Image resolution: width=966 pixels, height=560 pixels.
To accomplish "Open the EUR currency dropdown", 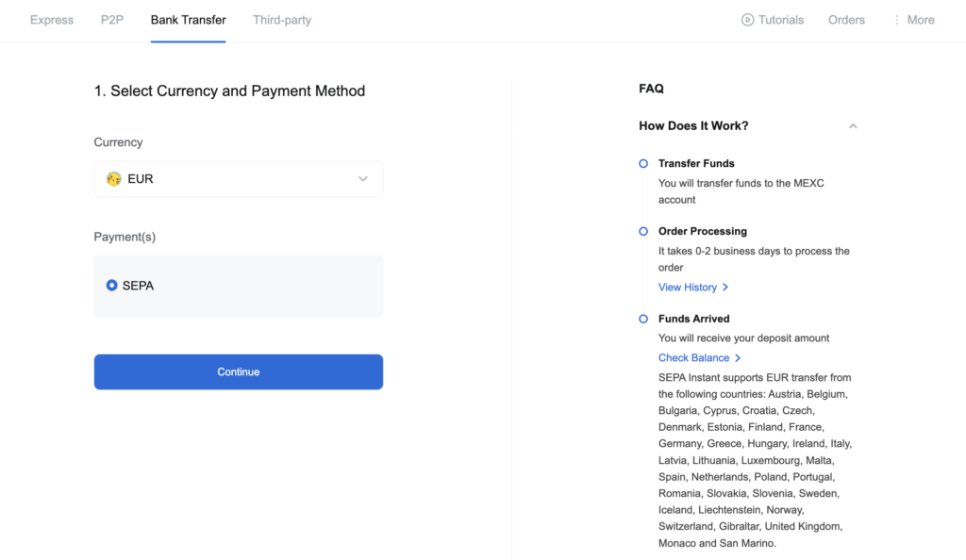I will [x=239, y=179].
